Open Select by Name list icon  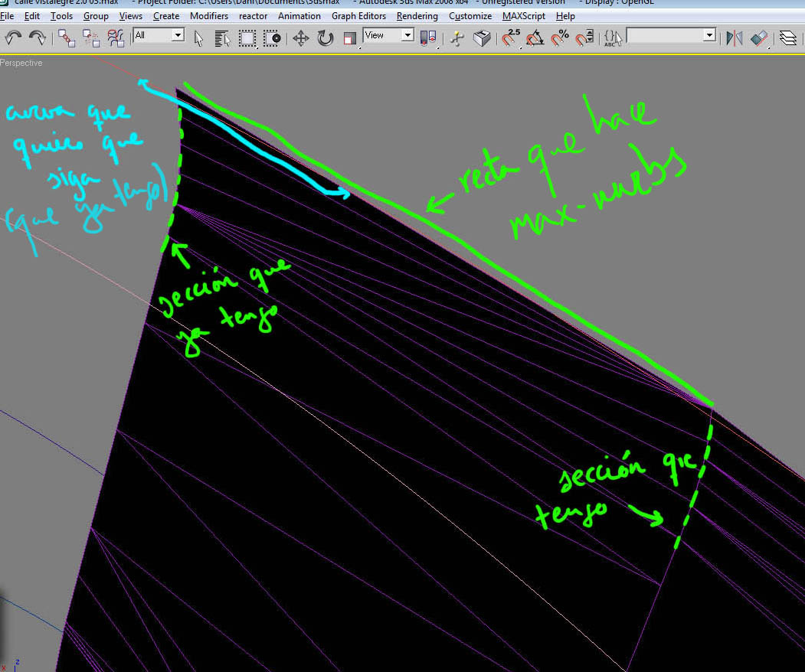tap(222, 38)
